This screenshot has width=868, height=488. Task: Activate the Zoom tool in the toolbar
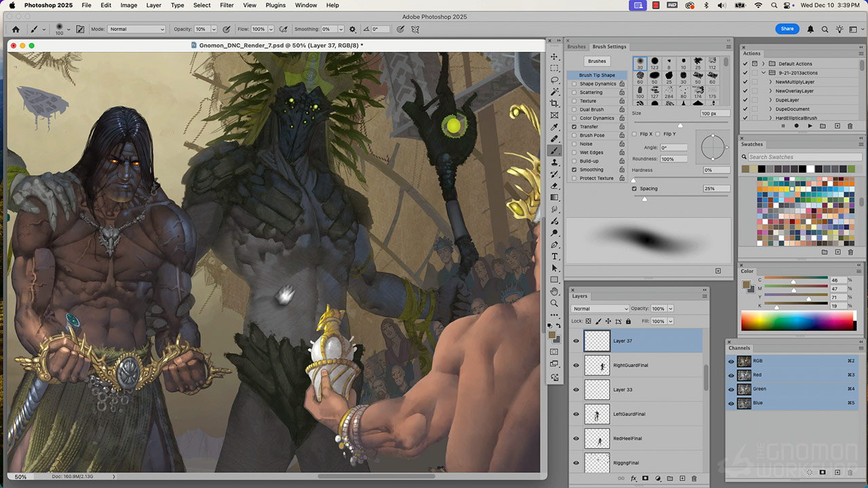click(x=555, y=303)
